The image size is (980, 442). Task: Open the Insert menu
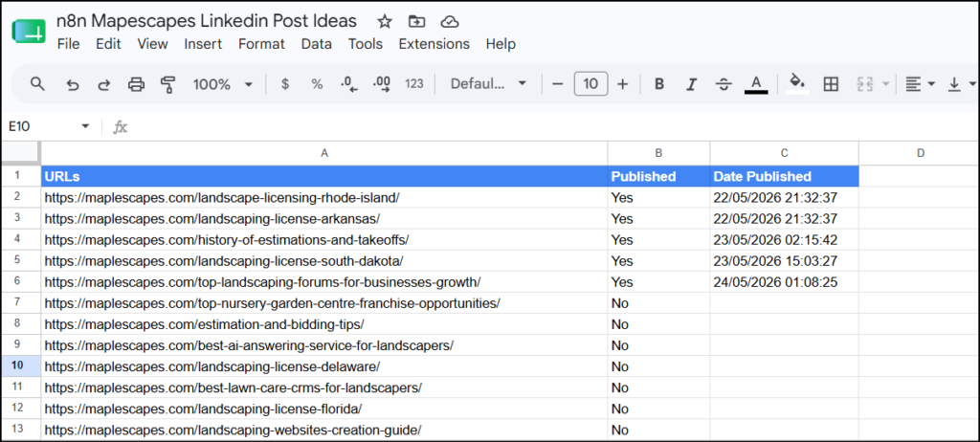click(203, 44)
